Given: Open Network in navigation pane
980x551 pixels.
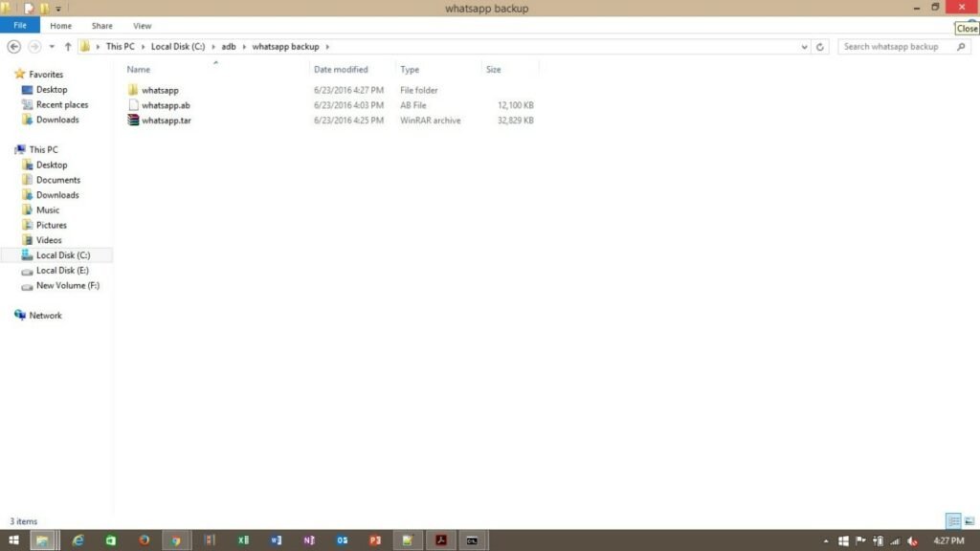Looking at the screenshot, I should click(x=45, y=316).
